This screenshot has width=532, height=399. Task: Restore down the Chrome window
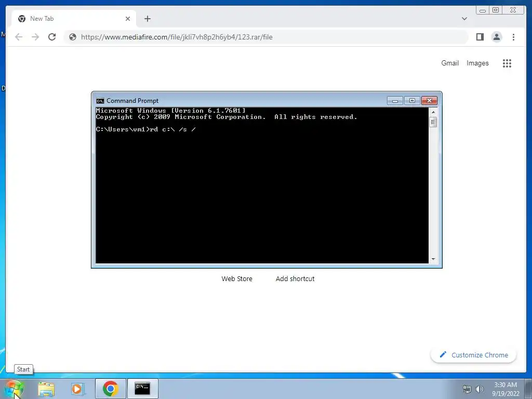(496, 10)
